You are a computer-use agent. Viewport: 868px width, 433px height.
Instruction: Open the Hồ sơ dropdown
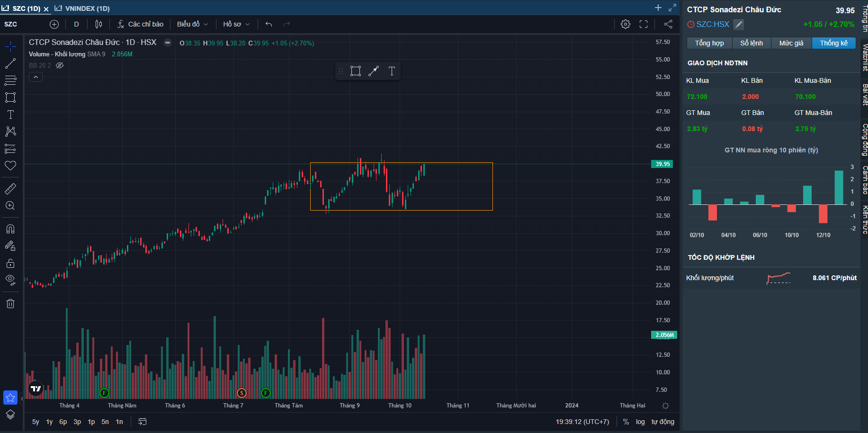[236, 24]
